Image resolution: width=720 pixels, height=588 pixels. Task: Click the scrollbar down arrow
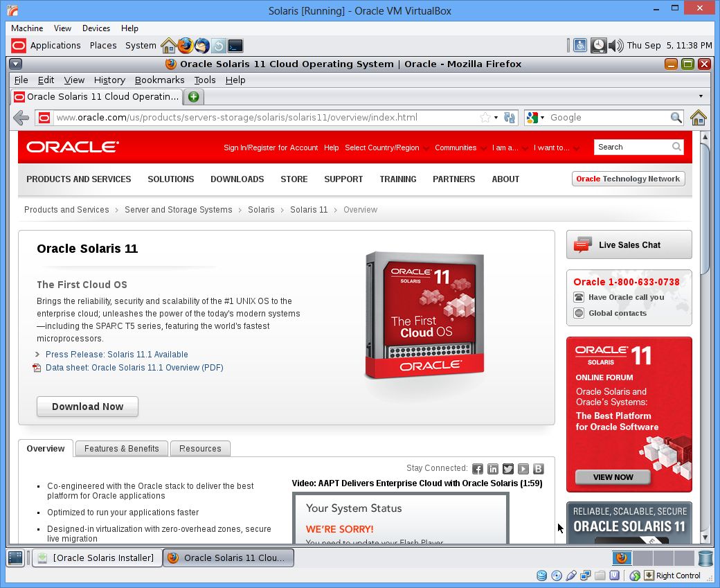click(x=705, y=537)
